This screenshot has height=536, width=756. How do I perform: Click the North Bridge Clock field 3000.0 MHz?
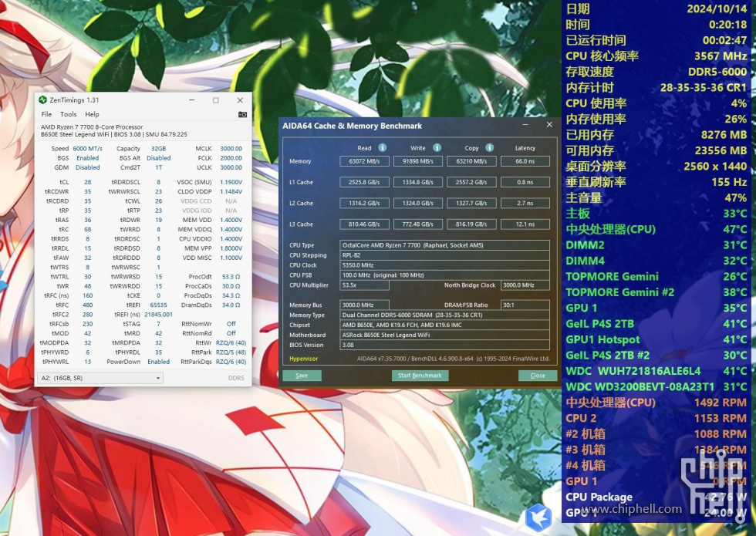(x=525, y=285)
